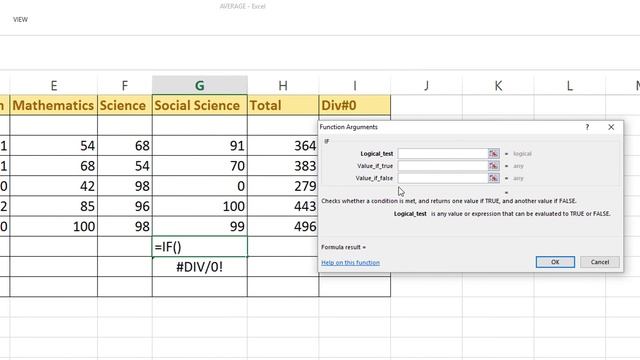Click the Value_if_false range selector icon

pos(493,178)
